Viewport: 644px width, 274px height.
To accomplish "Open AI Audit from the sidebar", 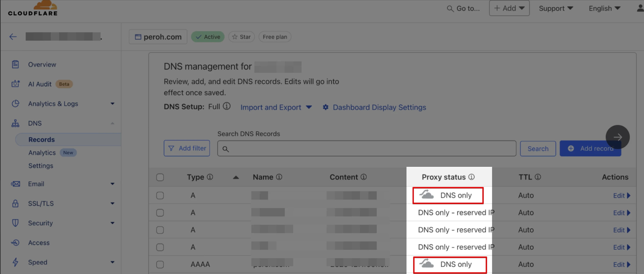I will [x=40, y=84].
